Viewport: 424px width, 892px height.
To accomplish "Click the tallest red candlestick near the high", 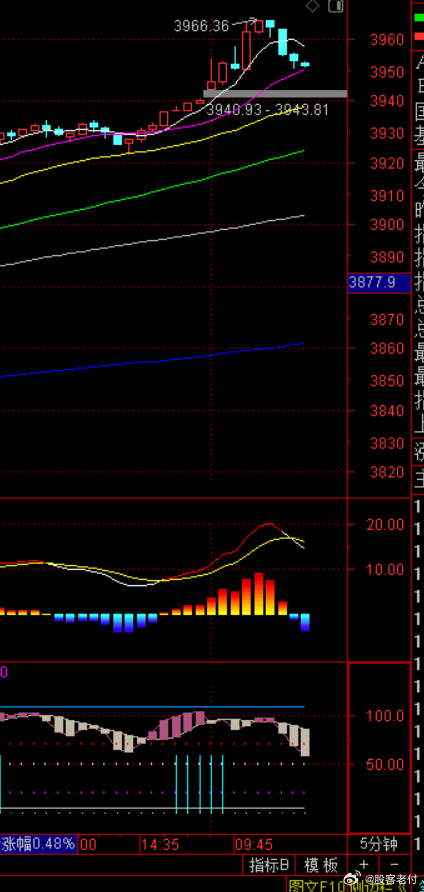I will click(246, 51).
